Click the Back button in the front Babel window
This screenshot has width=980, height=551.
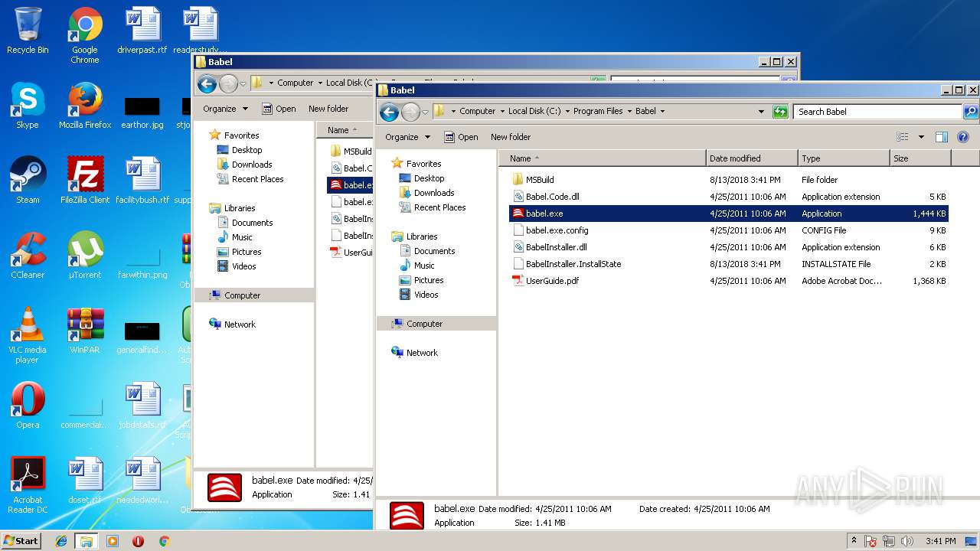point(389,112)
